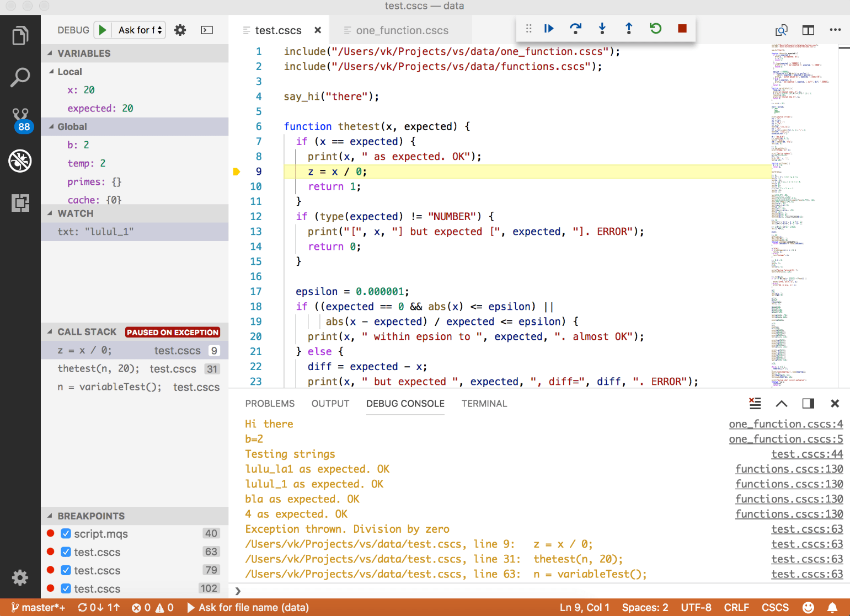
Task: Follow the functions.cscs:130 console link
Action: tap(789, 469)
